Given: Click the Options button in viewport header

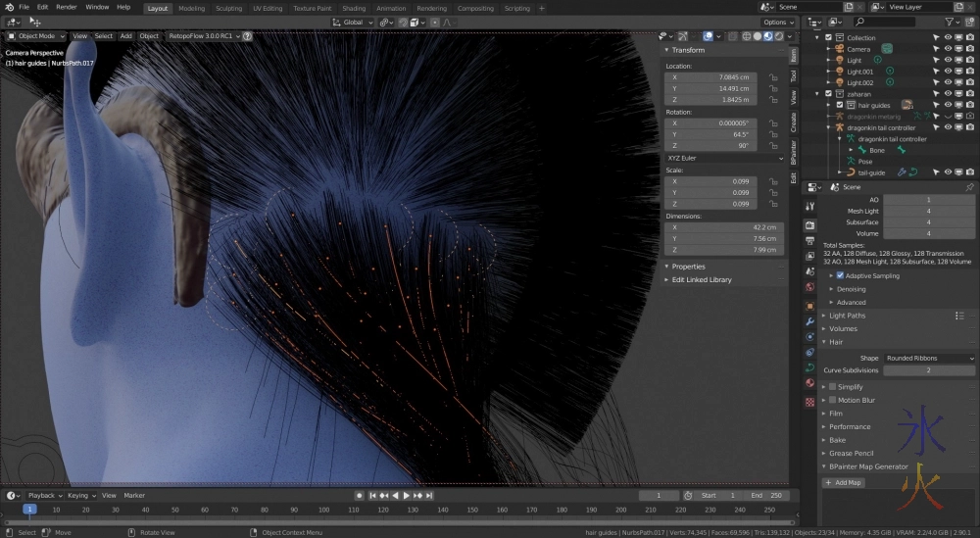Looking at the screenshot, I should tap(777, 23).
